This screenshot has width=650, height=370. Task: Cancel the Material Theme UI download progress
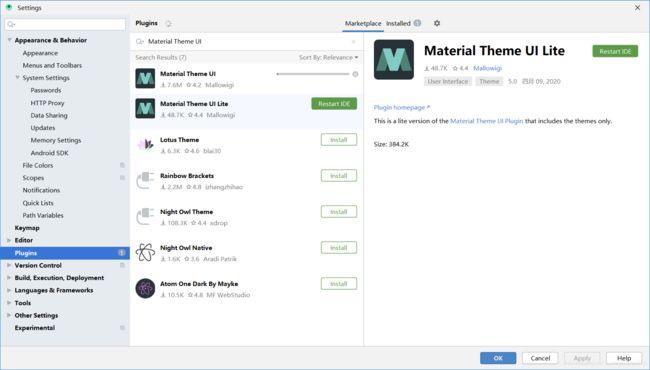[x=355, y=74]
